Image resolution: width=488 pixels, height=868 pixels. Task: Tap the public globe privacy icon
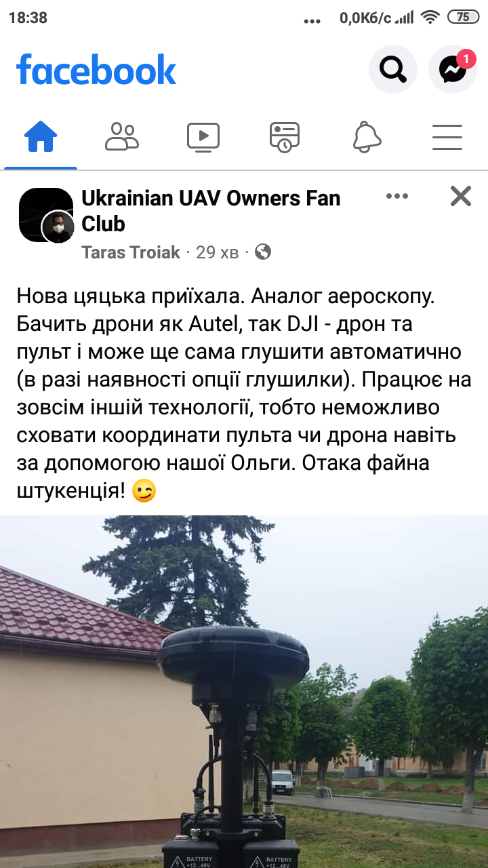263,252
